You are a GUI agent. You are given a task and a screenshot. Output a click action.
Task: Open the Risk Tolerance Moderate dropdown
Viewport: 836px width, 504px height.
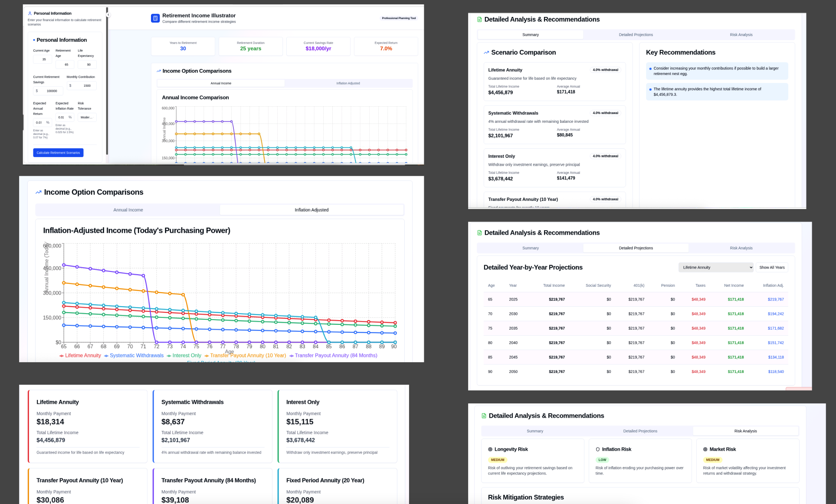[x=87, y=118]
